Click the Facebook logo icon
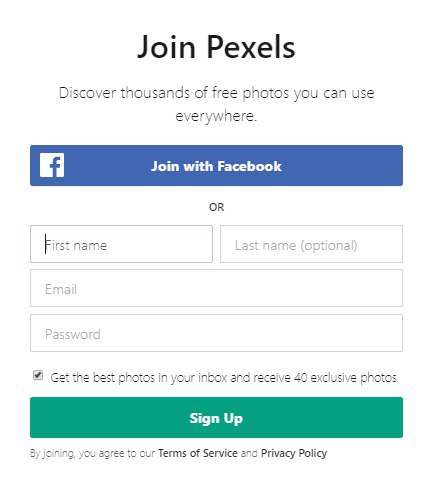 (x=52, y=165)
